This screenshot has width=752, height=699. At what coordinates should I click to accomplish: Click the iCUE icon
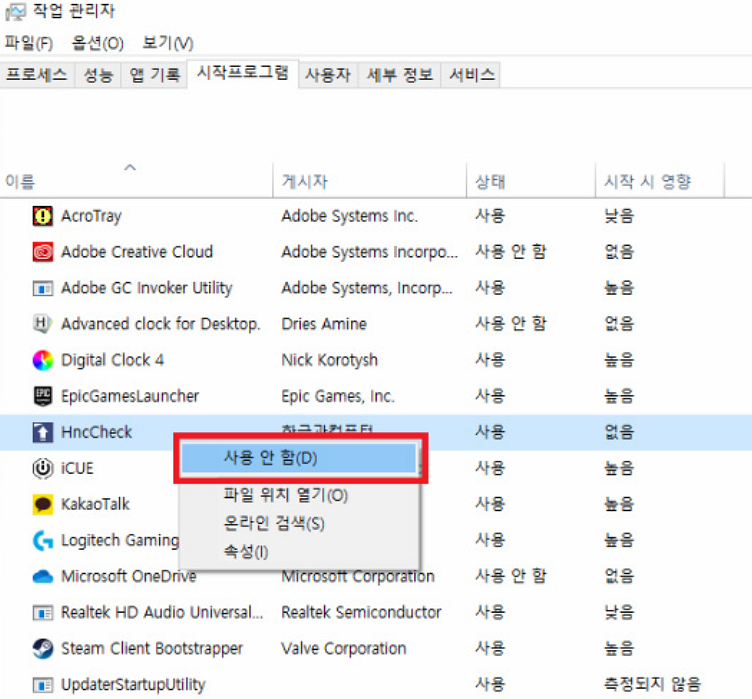[43, 468]
